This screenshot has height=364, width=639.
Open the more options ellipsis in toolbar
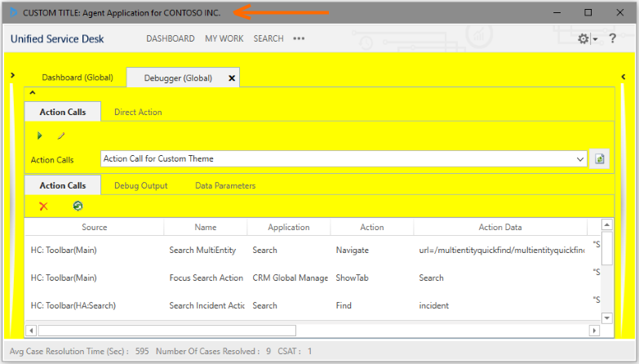tap(299, 38)
